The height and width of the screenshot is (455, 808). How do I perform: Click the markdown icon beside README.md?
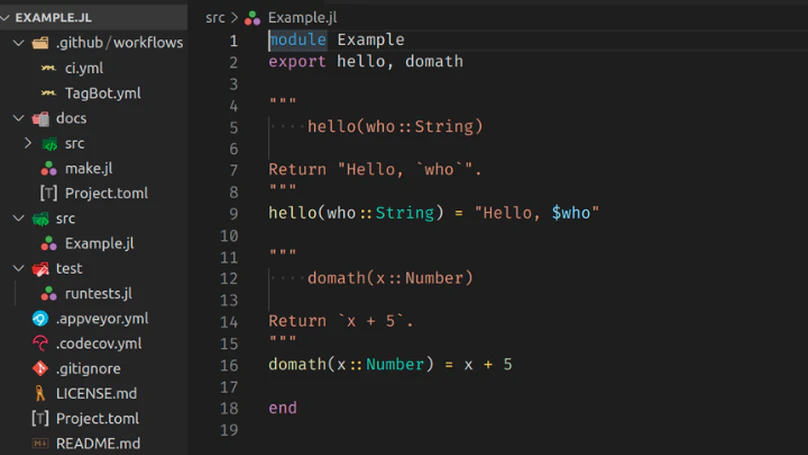40,444
